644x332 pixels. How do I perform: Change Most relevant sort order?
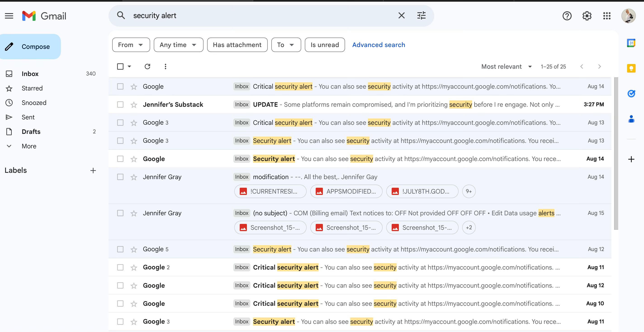506,66
